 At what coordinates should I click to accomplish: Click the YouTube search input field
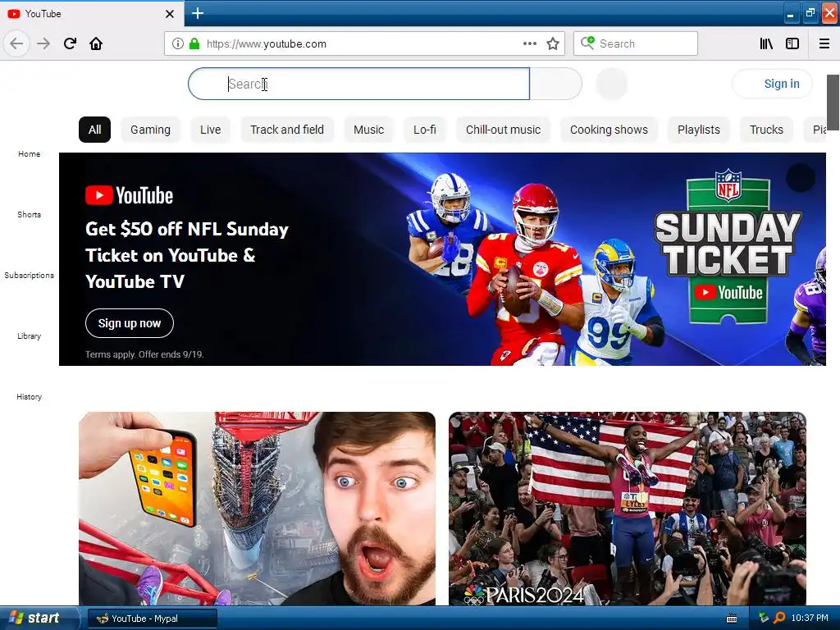point(359,84)
